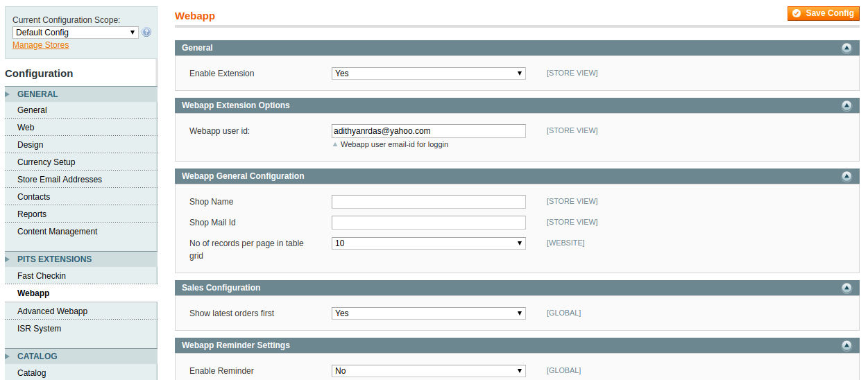
Task: Open the Manage Stores link
Action: [x=40, y=45]
